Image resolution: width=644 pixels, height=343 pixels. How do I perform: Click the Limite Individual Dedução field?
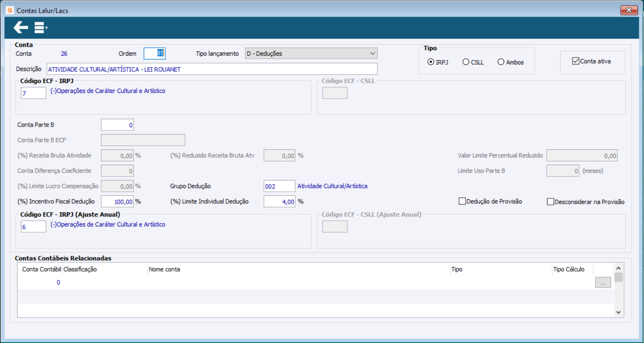pyautogui.click(x=279, y=202)
